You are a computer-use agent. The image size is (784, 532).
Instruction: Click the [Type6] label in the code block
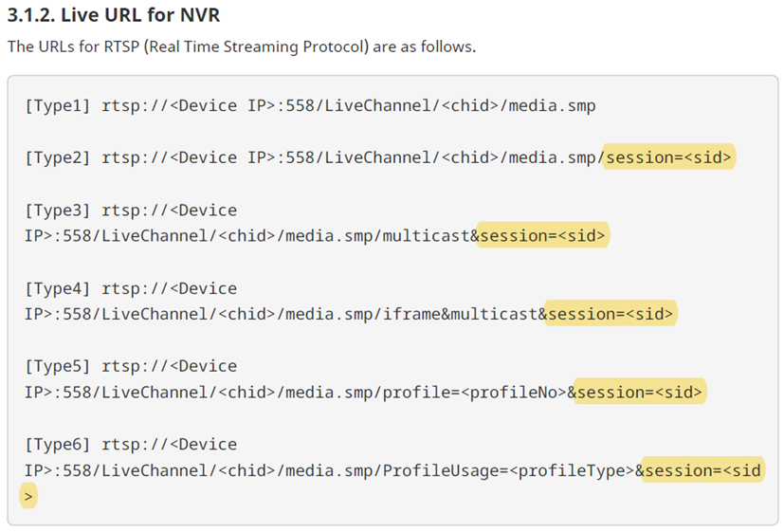click(x=58, y=444)
